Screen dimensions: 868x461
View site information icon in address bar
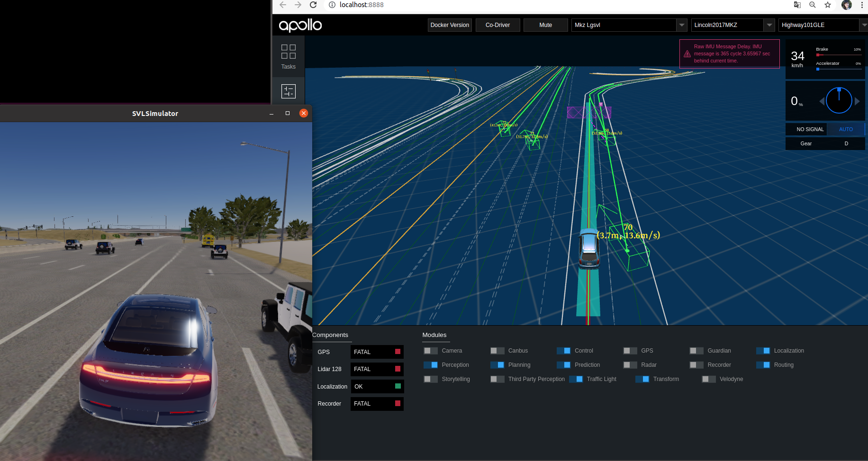click(x=332, y=5)
